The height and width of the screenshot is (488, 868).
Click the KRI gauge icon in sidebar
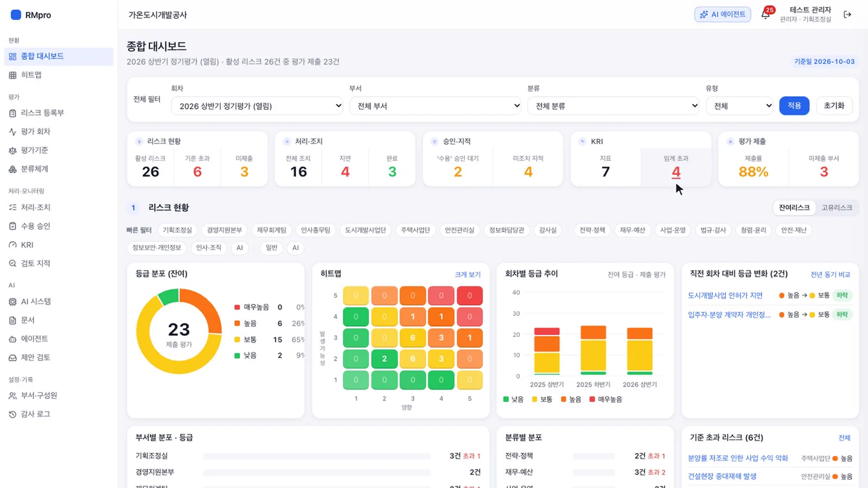tap(12, 245)
